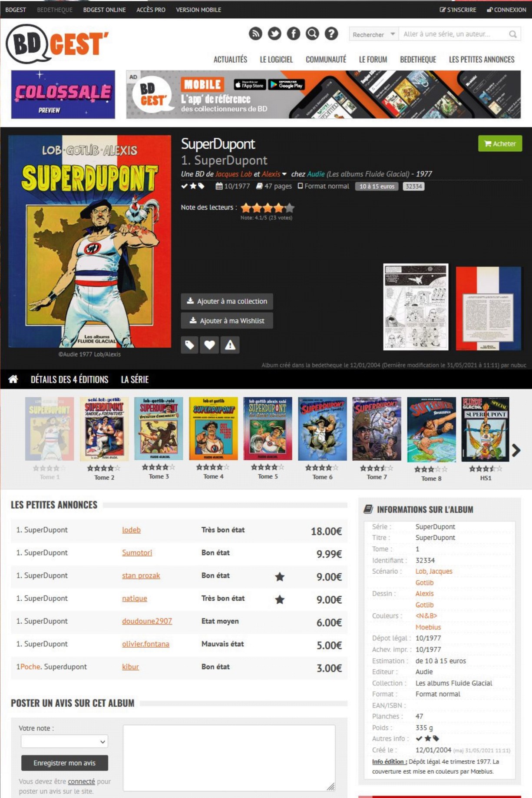This screenshot has width=532, height=798.
Task: Click the RSS feed icon
Action: (x=255, y=33)
